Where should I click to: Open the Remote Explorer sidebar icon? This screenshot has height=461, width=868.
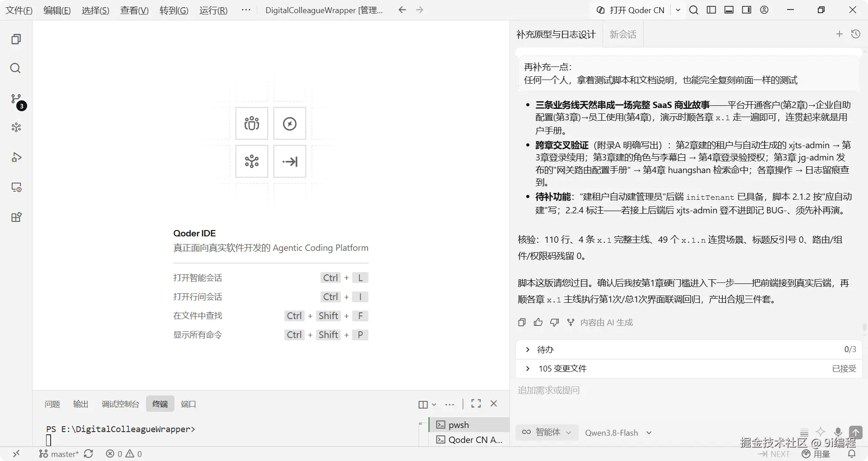[x=16, y=187]
